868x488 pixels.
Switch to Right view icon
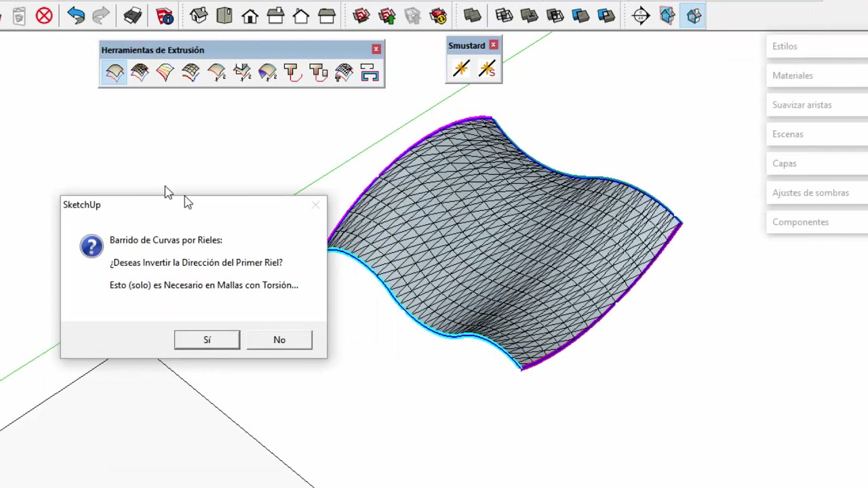275,16
